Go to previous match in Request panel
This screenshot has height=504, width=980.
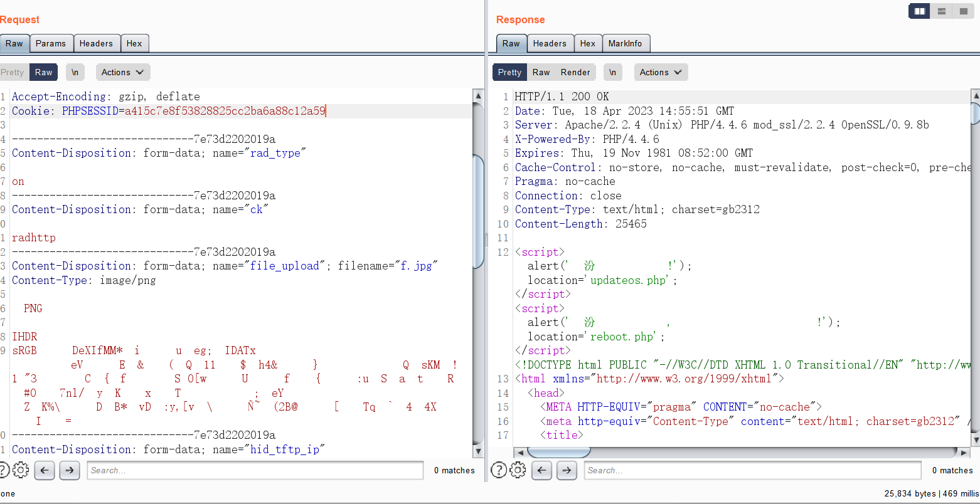point(45,470)
